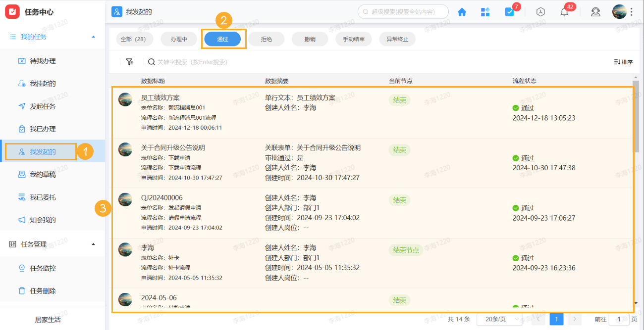Open notifications bell showing 42 alerts

point(564,12)
